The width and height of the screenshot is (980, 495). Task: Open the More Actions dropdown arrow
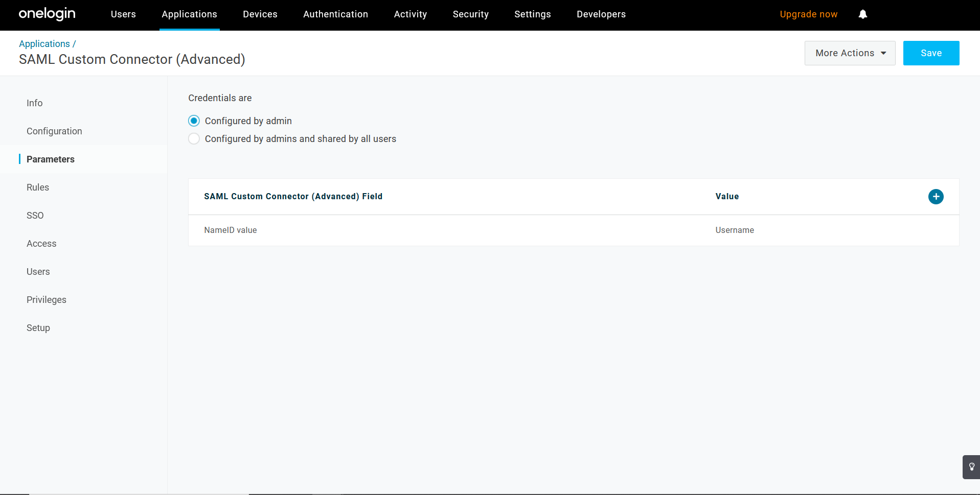(884, 53)
